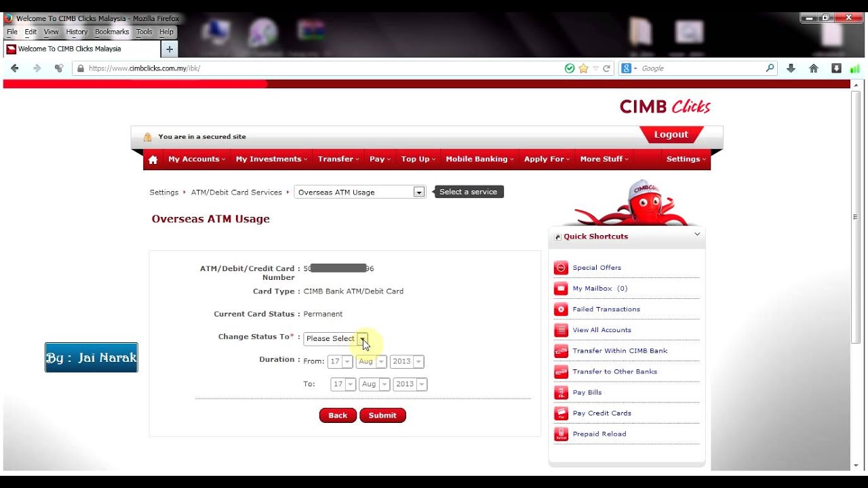The image size is (868, 488).
Task: Open the To day dropdown
Action: 343,384
